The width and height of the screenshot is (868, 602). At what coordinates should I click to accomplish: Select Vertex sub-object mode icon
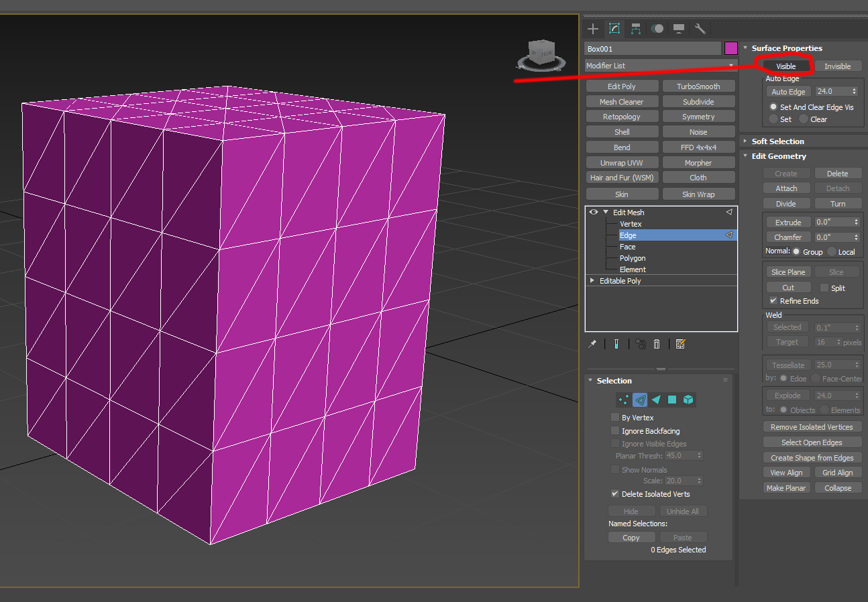tap(623, 400)
